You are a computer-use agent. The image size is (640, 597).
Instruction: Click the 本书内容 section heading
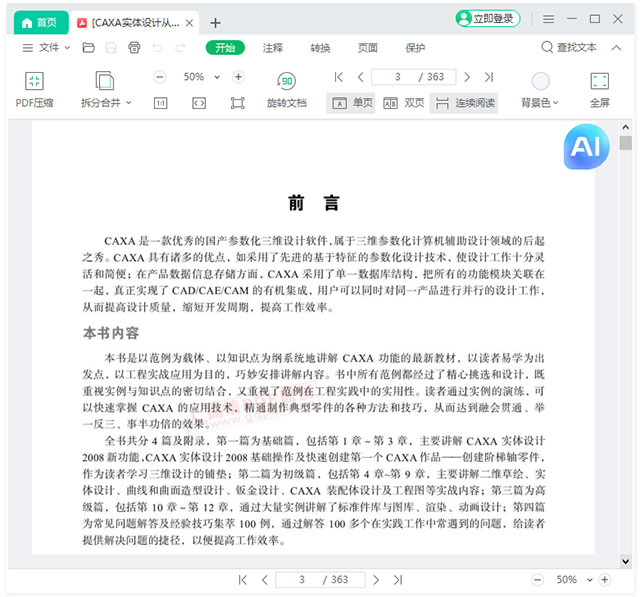click(x=111, y=333)
